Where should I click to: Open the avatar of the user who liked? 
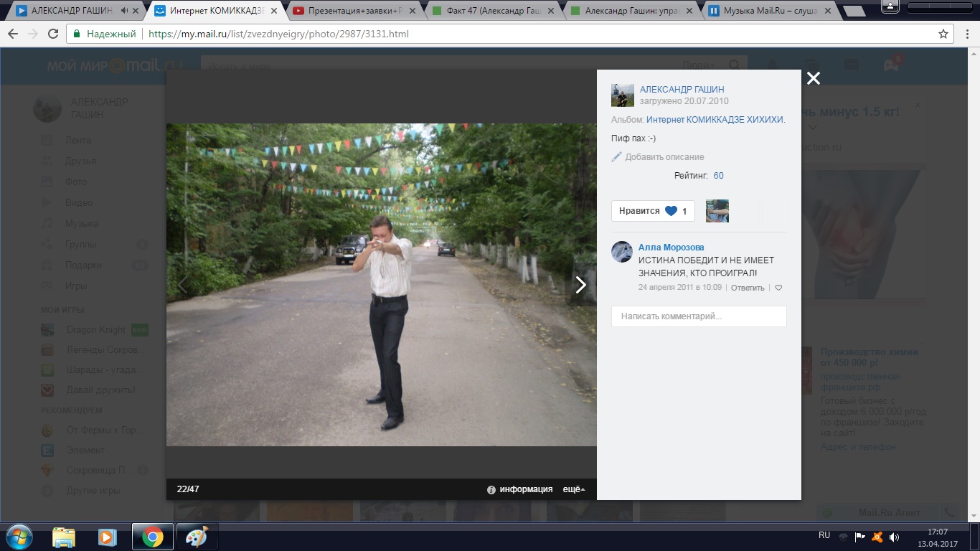[717, 211]
